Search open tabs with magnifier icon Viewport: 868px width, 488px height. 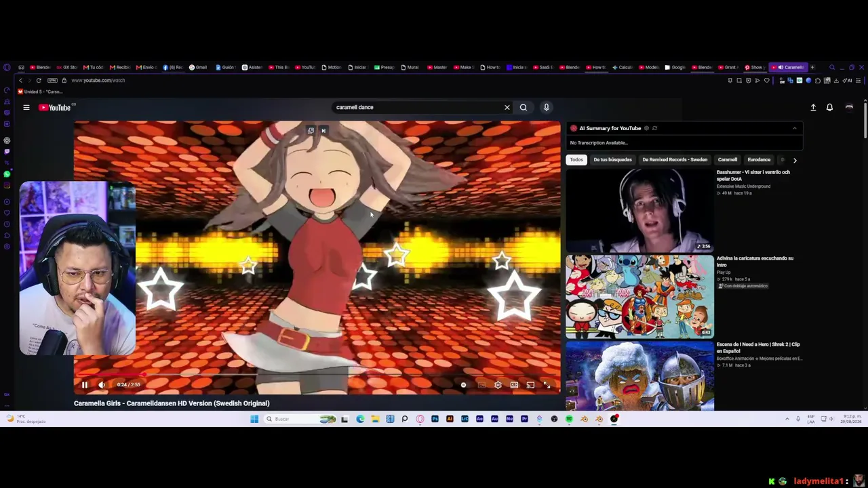832,67
